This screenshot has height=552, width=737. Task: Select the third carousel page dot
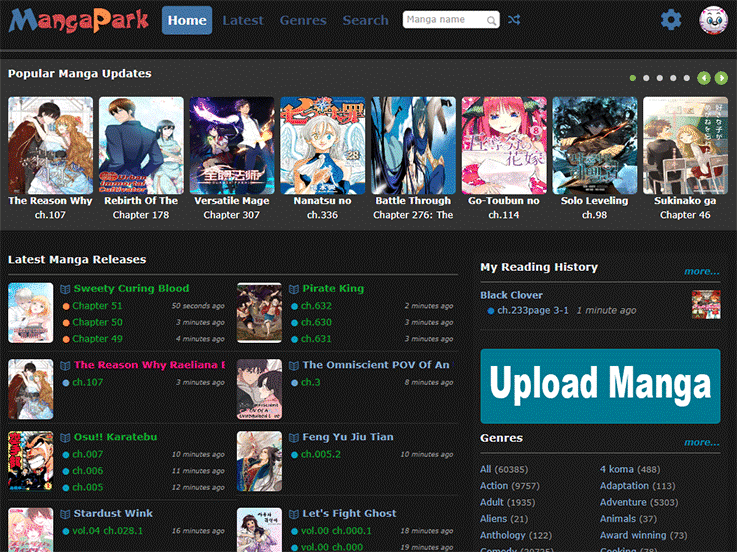point(660,78)
